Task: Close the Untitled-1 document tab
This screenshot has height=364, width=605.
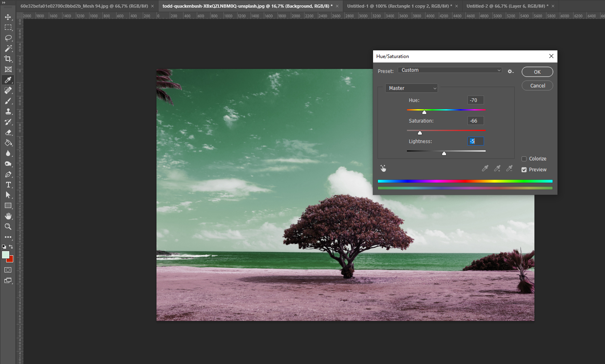Action: coord(457,6)
